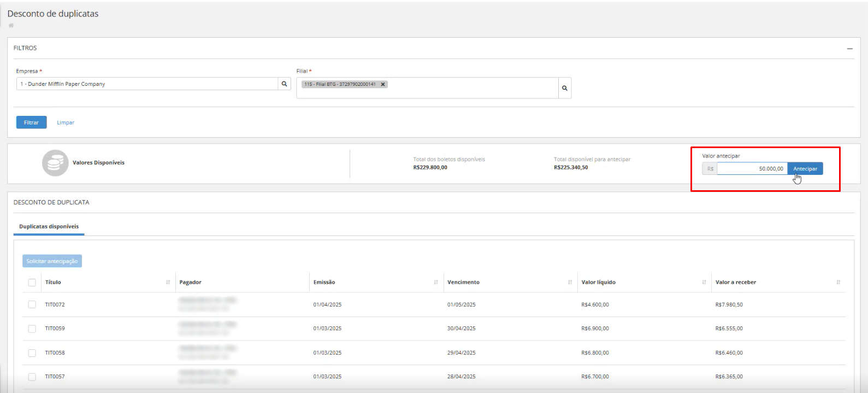Click the R$6.365,00 receivable value cell
This screenshot has height=393, width=868.
(x=729, y=377)
